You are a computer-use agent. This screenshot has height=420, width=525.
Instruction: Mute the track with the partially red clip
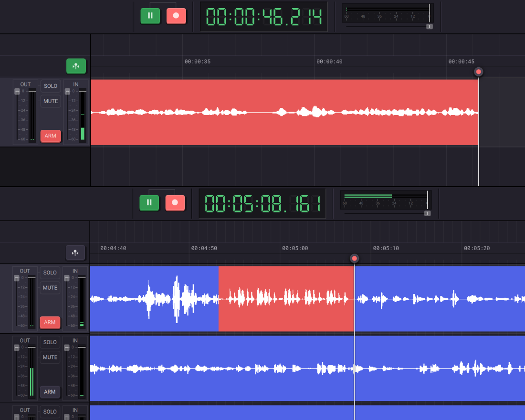click(50, 288)
